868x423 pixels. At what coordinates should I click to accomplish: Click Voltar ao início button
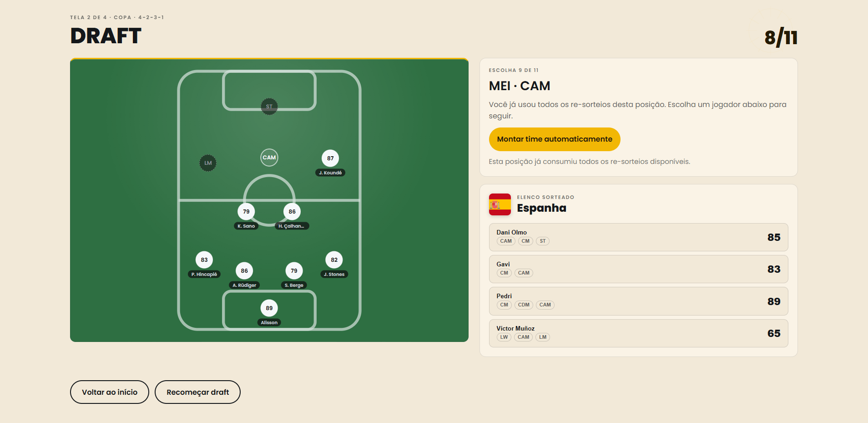coord(110,392)
